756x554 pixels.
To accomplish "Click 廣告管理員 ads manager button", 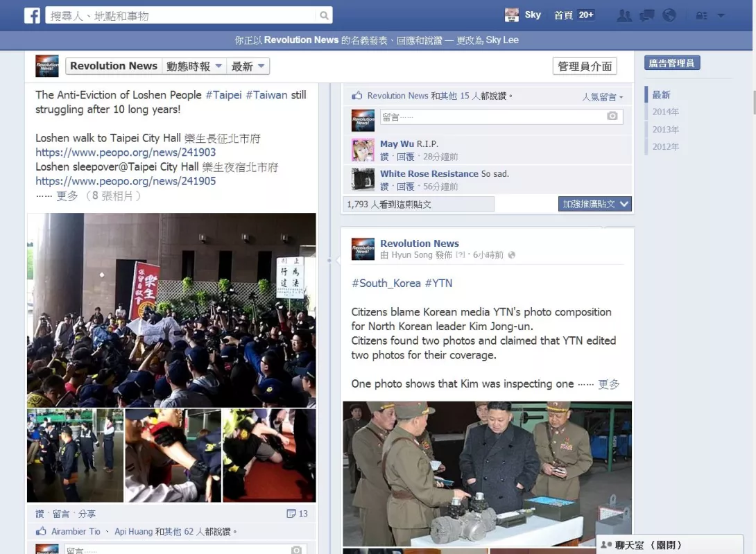I will [x=672, y=62].
